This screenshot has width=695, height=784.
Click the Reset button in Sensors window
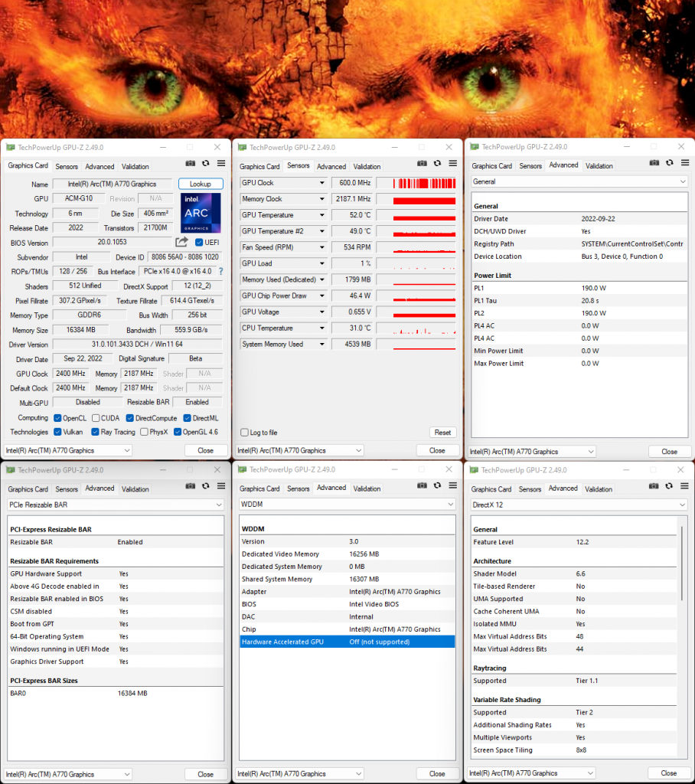pyautogui.click(x=442, y=433)
